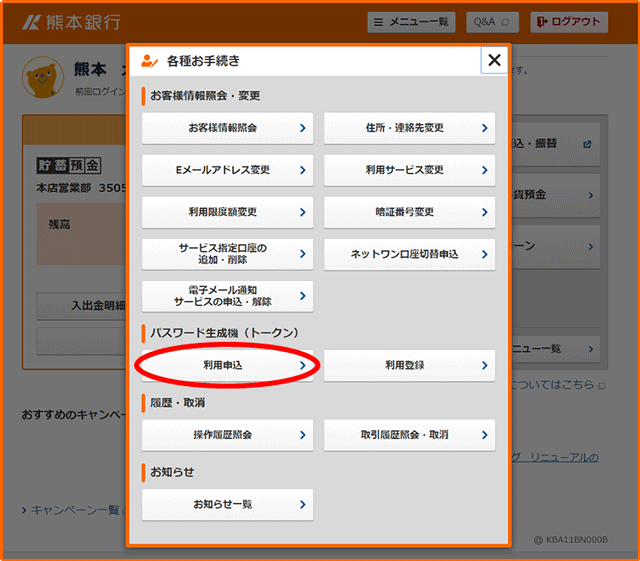Screen dimensions: 640x561
Task: Open お客様情報照会 menu item
Action: pyautogui.click(x=227, y=128)
